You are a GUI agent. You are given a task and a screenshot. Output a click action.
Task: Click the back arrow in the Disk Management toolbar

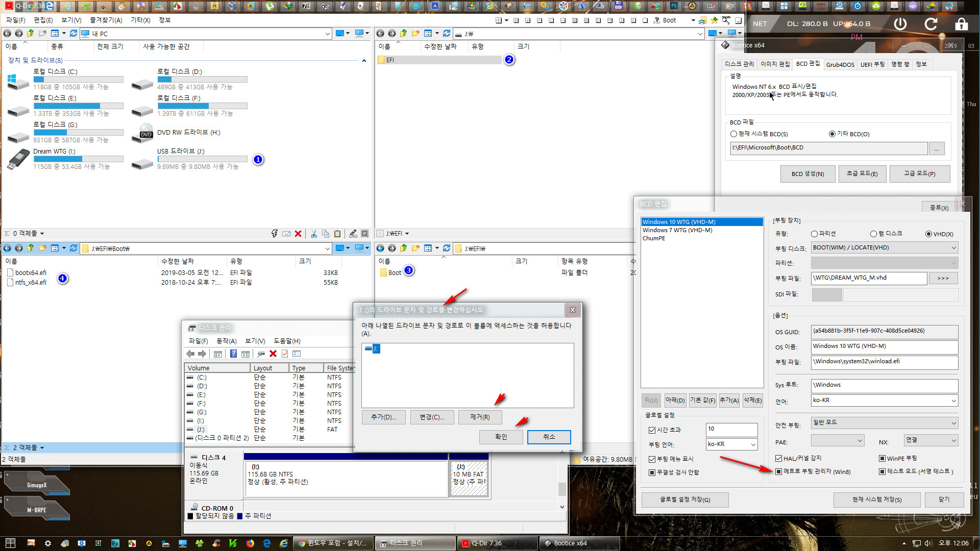[x=190, y=354]
